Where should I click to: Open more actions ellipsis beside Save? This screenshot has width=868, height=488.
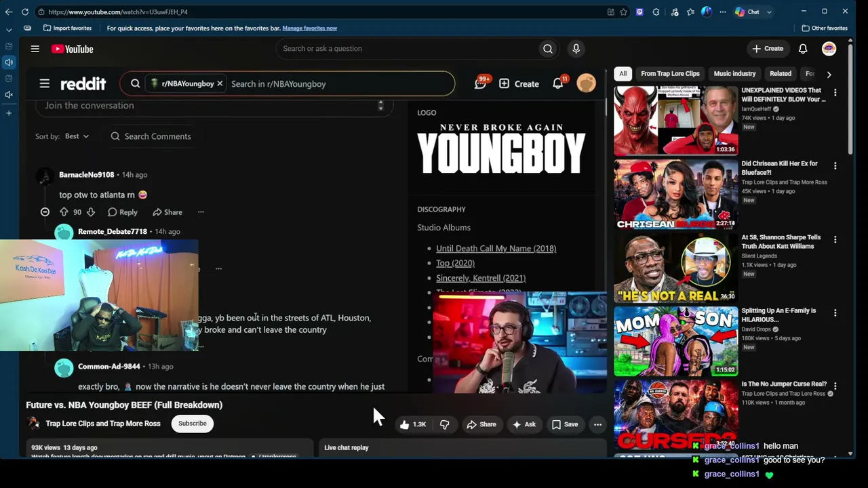pos(597,424)
